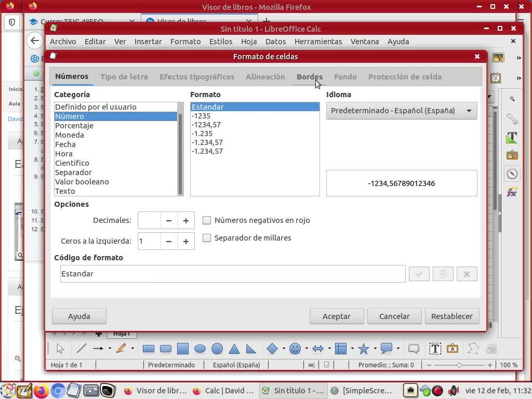The image size is (532, 399).
Task: Enable Números negativos en rojo
Action: 207,220
